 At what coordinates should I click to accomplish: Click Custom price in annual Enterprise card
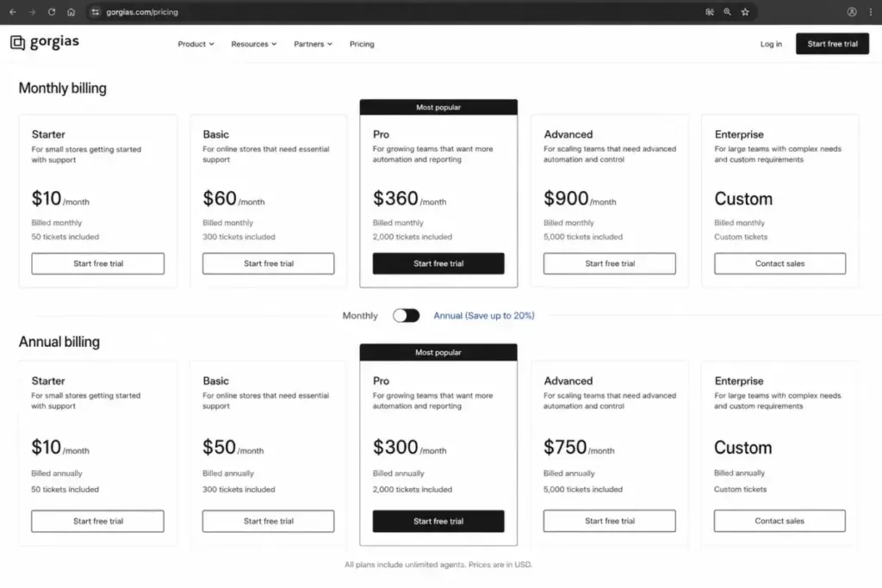tap(743, 448)
